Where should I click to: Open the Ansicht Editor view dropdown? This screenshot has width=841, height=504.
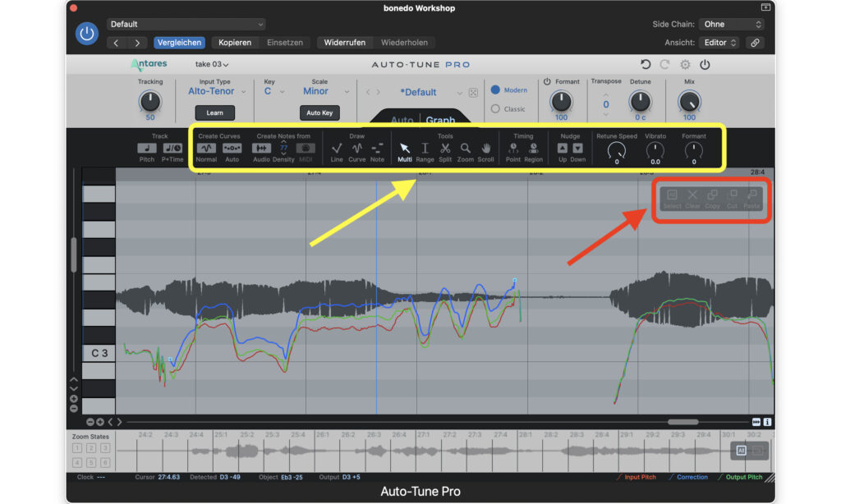[719, 43]
